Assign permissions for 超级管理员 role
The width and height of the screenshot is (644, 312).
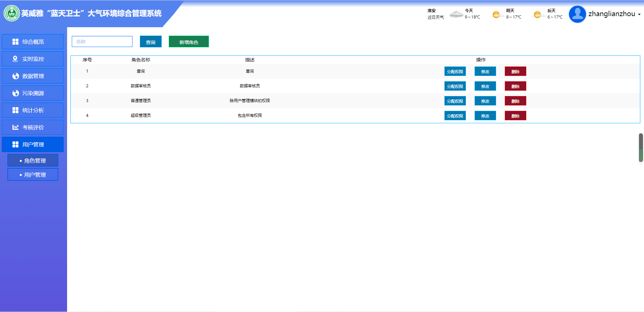pyautogui.click(x=455, y=116)
